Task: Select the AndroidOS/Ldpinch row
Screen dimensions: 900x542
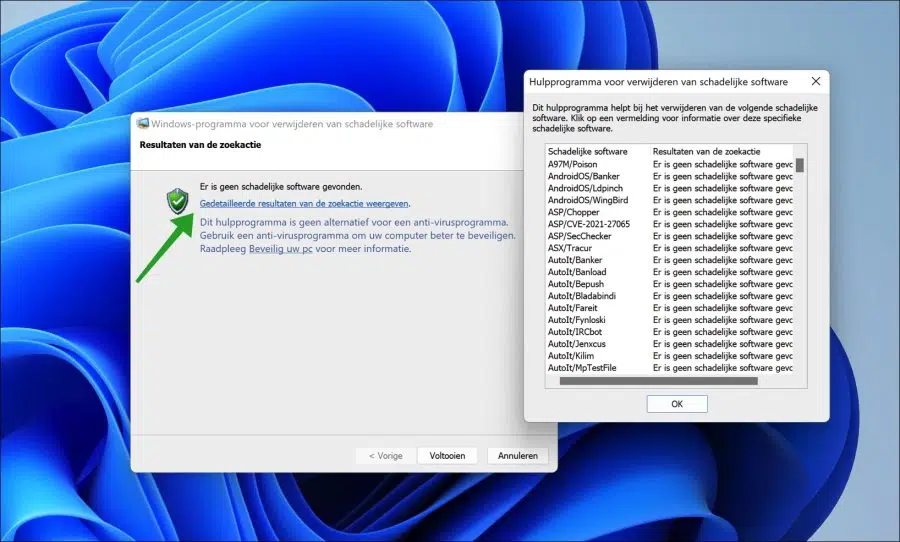Action: pos(669,188)
